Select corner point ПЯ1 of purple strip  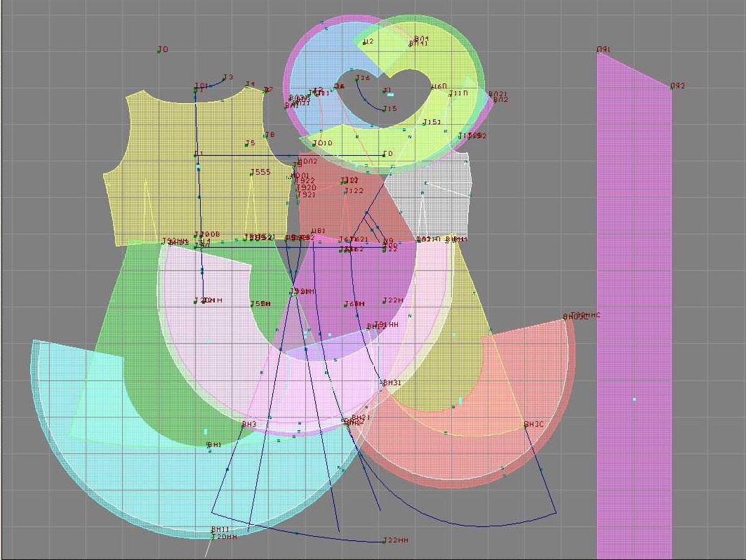(x=598, y=51)
